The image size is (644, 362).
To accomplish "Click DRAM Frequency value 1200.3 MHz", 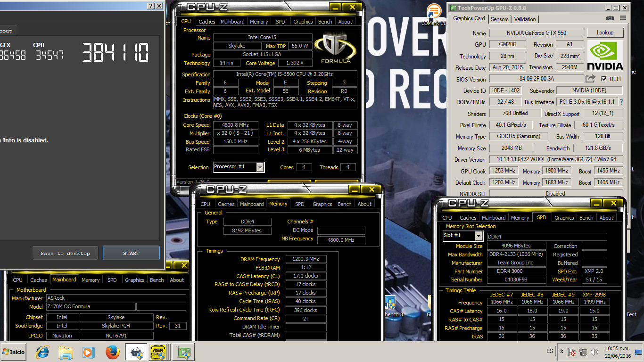I will pos(306,259).
